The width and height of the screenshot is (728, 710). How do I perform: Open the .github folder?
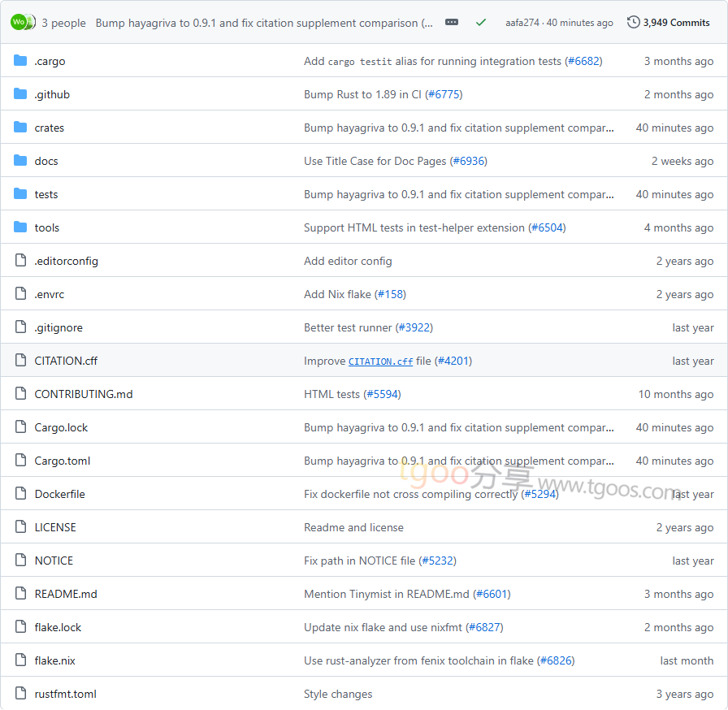click(52, 94)
